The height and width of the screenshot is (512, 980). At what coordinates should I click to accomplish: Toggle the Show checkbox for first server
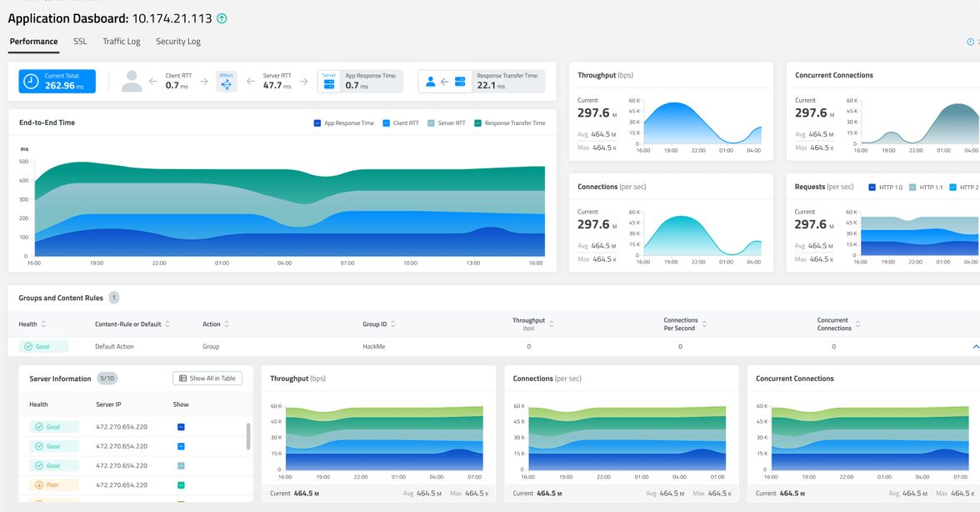pos(181,427)
